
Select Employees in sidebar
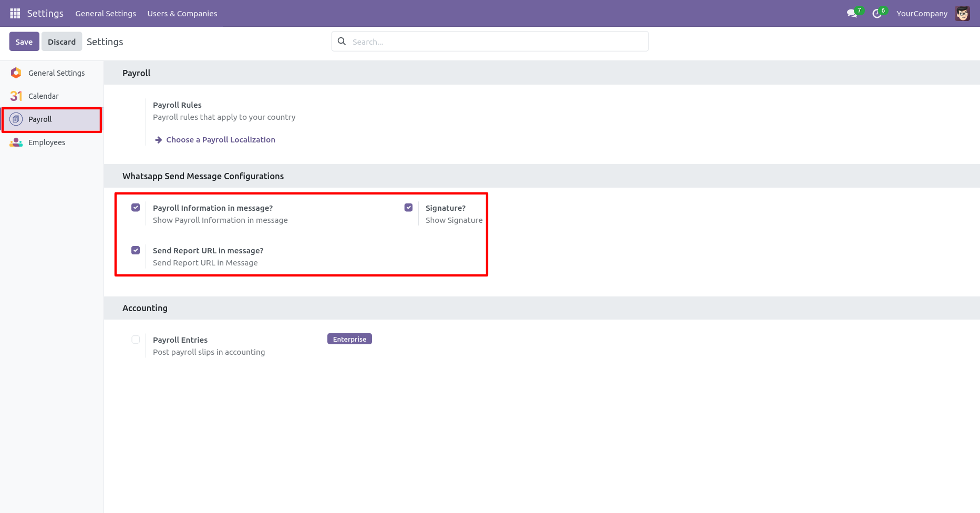click(51, 142)
